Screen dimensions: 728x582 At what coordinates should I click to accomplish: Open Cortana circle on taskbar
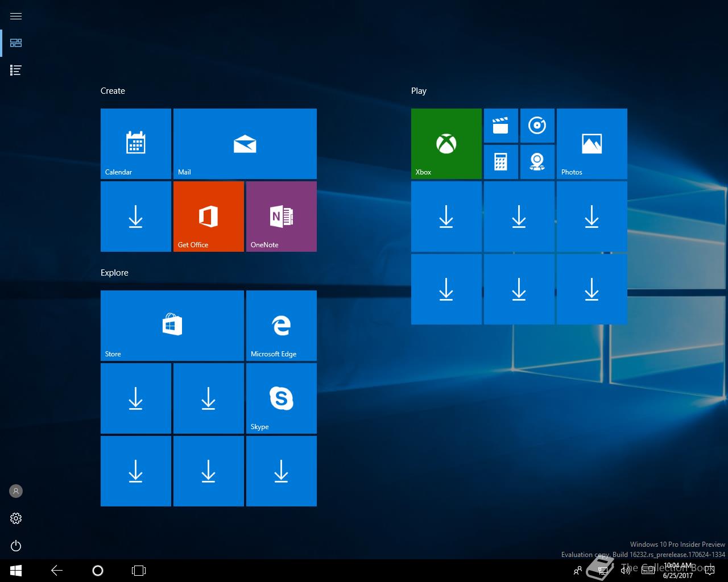(x=98, y=571)
